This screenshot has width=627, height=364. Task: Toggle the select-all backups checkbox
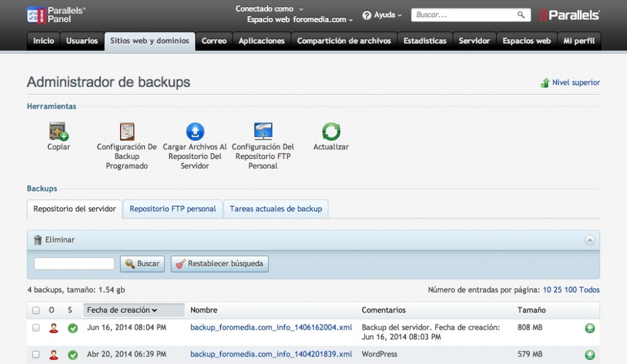coord(36,310)
